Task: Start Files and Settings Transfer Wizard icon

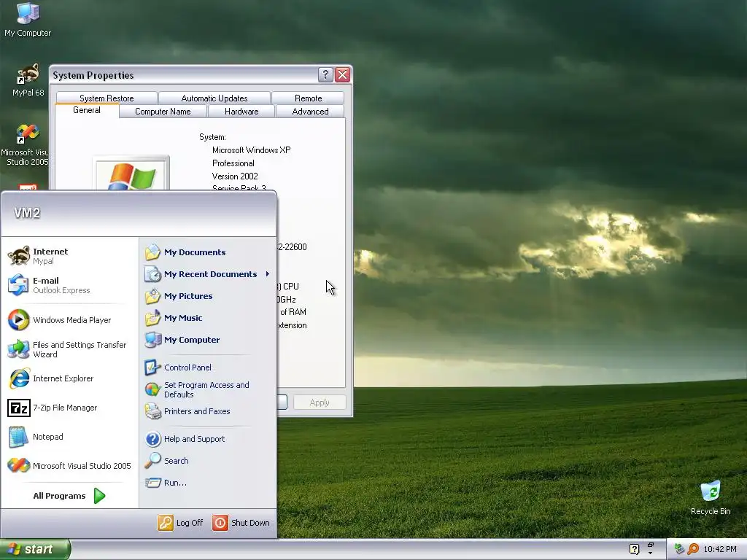Action: [x=18, y=349]
